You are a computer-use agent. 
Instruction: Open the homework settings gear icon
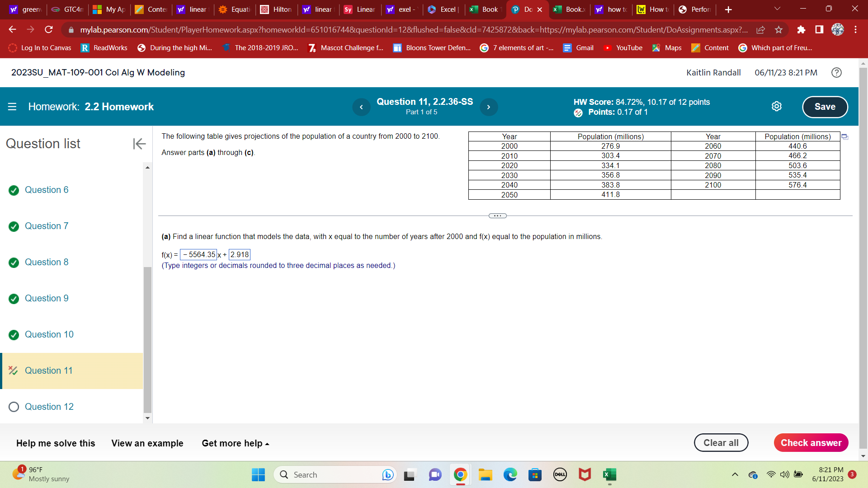(x=776, y=107)
